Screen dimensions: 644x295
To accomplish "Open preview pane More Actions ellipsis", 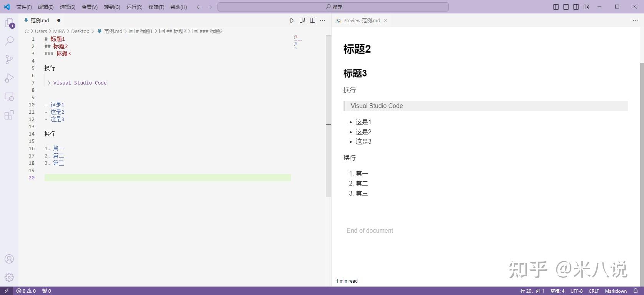I will 635,20.
